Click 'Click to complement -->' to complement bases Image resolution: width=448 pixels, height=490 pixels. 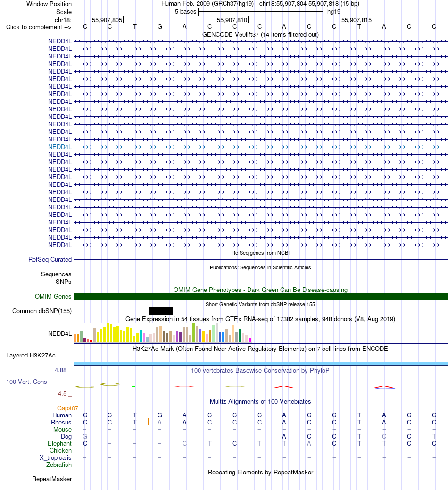coord(39,27)
